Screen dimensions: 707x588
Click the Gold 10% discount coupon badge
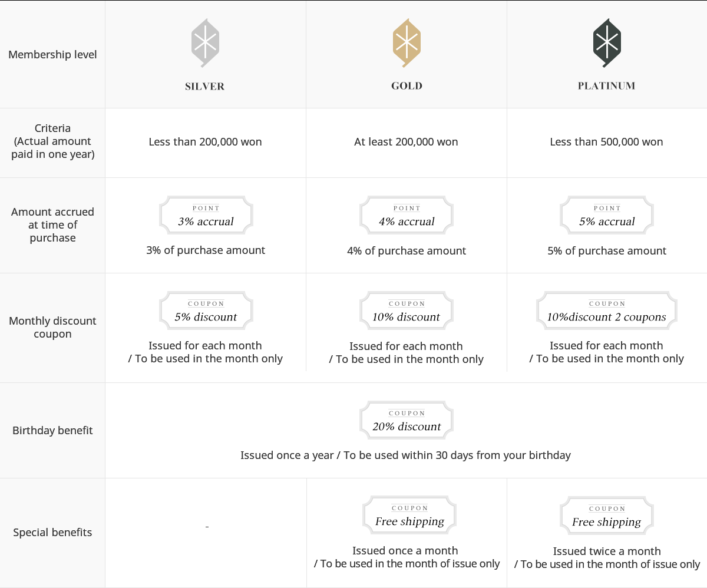tap(407, 311)
